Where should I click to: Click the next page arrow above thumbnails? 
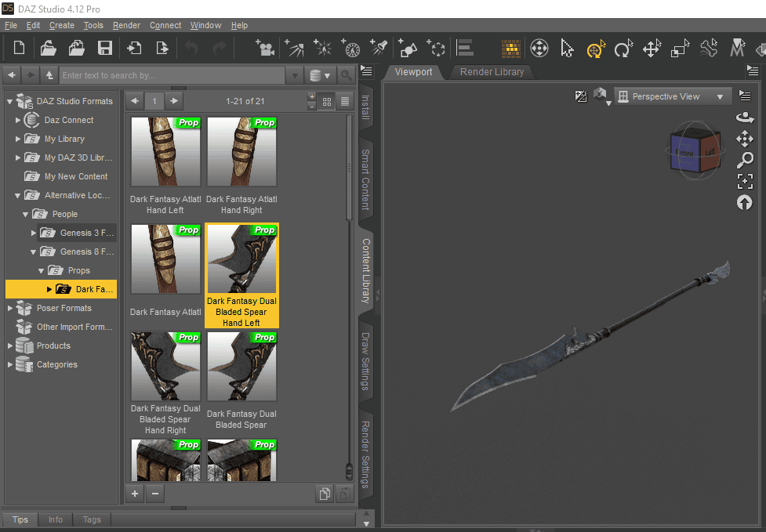[x=174, y=101]
